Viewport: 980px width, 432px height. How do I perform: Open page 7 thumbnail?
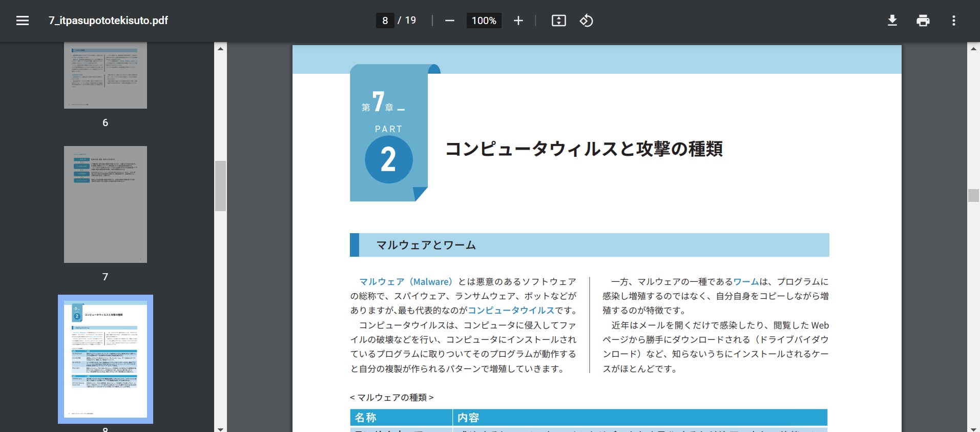point(106,204)
